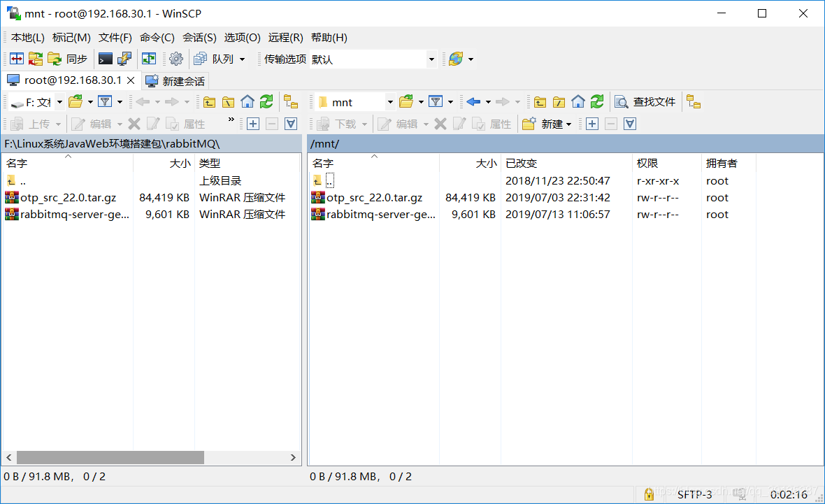Click the local open directory folder icon

point(76,101)
